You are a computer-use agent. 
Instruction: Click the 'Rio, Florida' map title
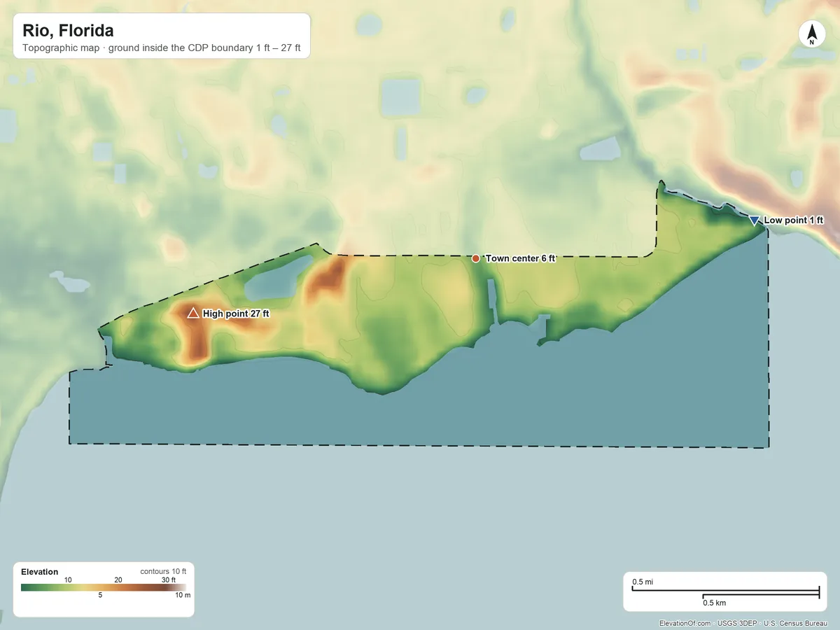tap(68, 31)
